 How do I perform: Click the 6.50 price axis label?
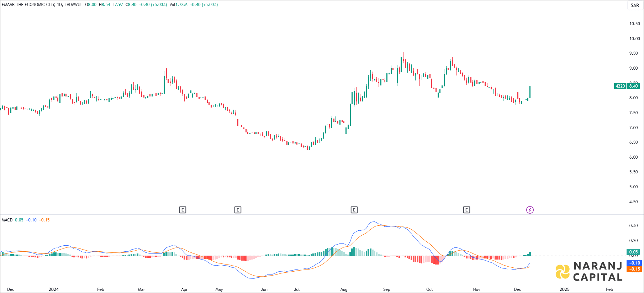633,142
